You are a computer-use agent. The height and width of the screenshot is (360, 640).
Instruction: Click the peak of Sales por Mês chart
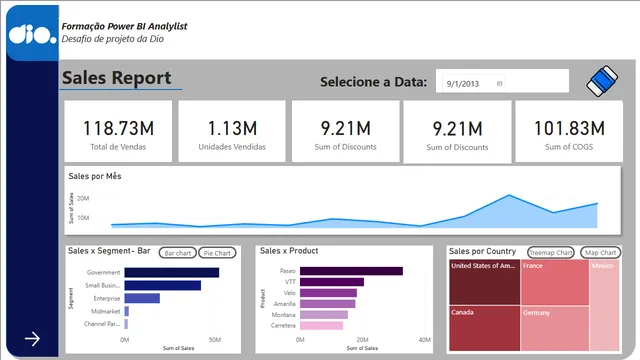(509, 196)
